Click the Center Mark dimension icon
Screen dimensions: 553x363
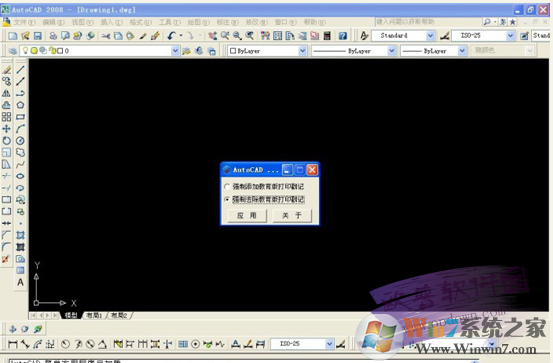[x=195, y=344]
